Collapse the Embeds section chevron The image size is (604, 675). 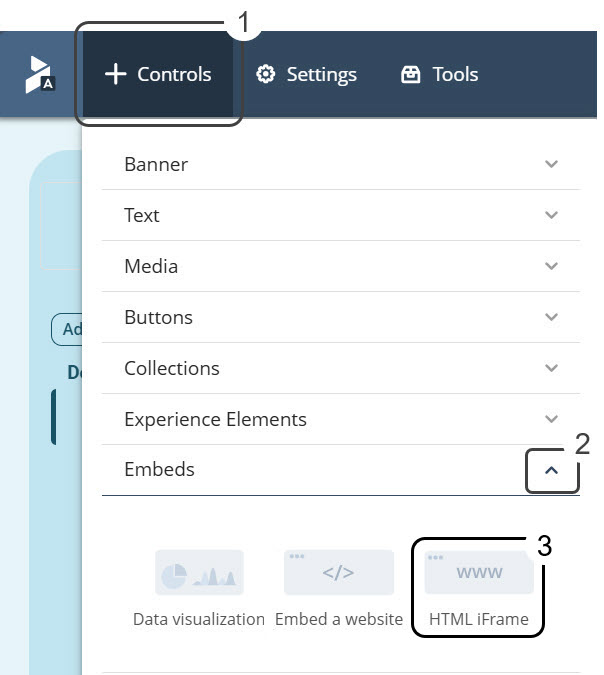[551, 470]
